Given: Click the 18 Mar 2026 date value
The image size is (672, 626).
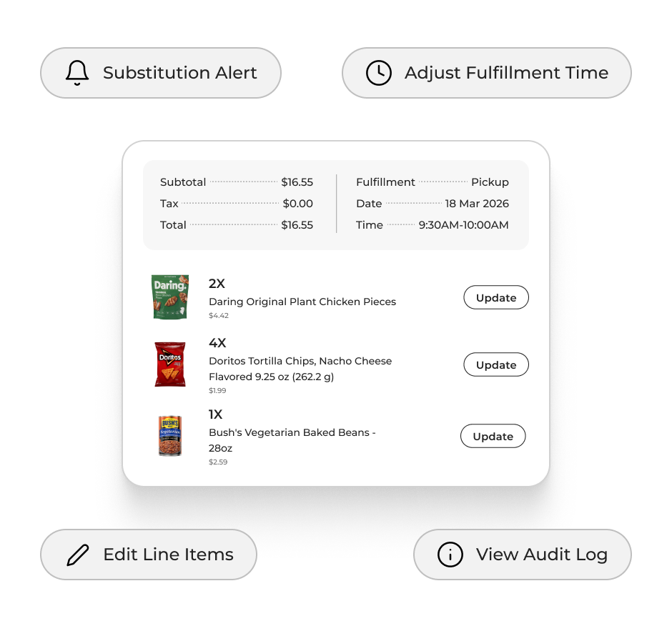Looking at the screenshot, I should click(x=477, y=204).
